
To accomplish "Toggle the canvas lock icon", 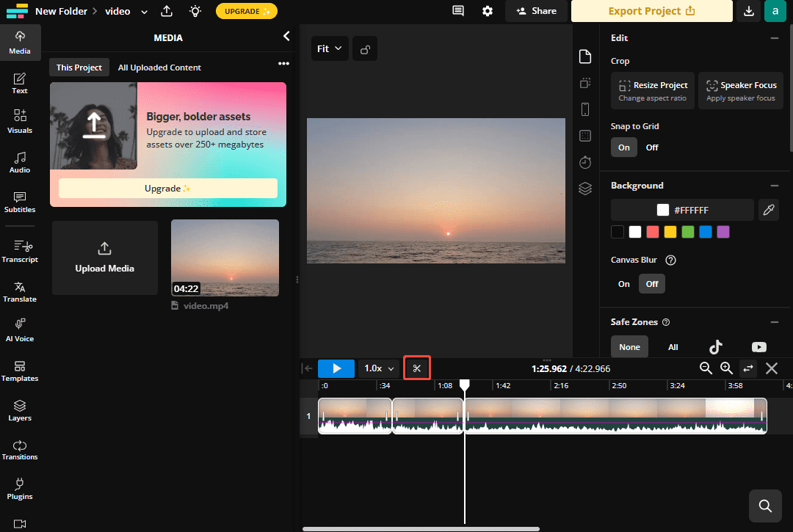I will [x=365, y=49].
